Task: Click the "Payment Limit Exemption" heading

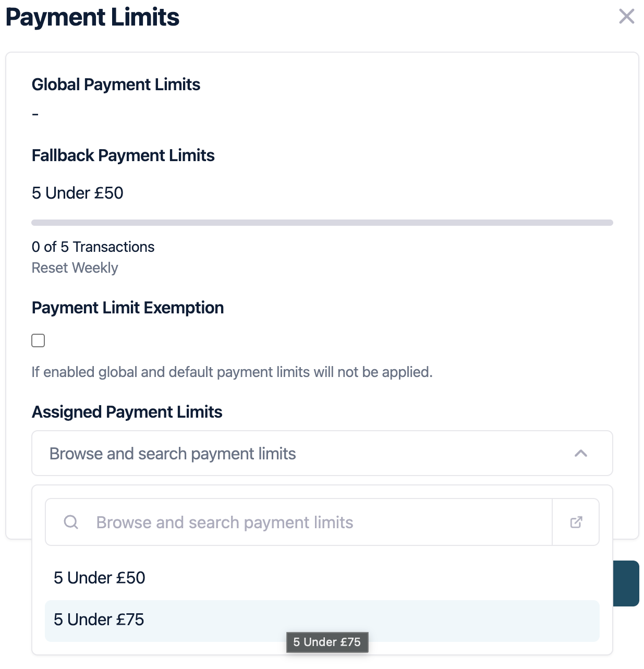Action: click(x=128, y=308)
